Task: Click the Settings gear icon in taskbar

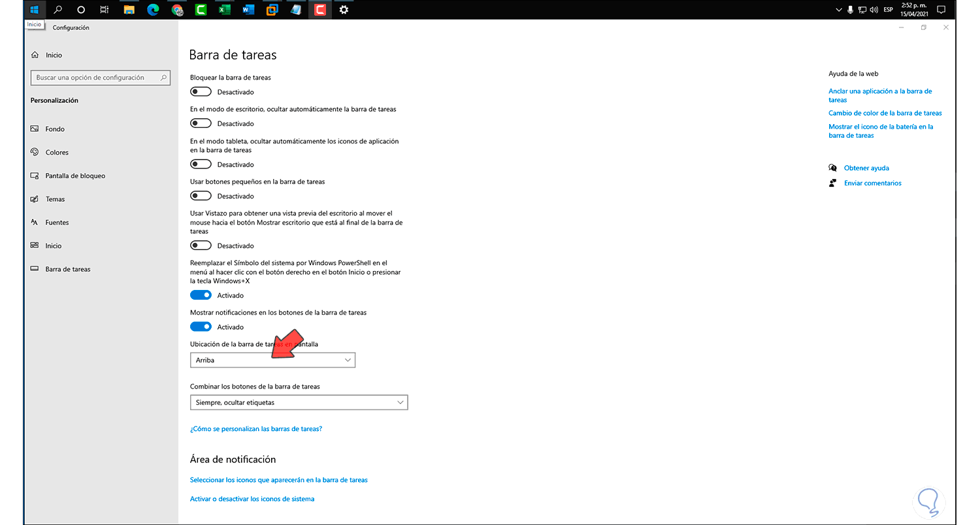Action: click(x=344, y=10)
